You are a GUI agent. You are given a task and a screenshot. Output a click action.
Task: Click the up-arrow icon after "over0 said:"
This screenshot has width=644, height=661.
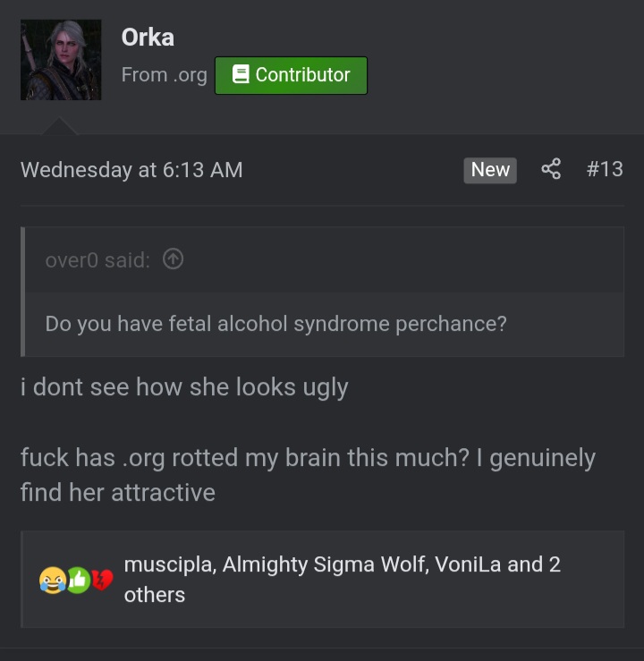[x=174, y=259]
